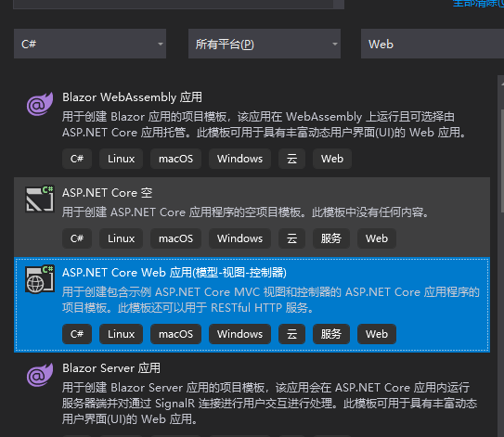Select the Blazor Server 应用 template title
Image resolution: width=504 pixels, height=437 pixels.
[111, 368]
